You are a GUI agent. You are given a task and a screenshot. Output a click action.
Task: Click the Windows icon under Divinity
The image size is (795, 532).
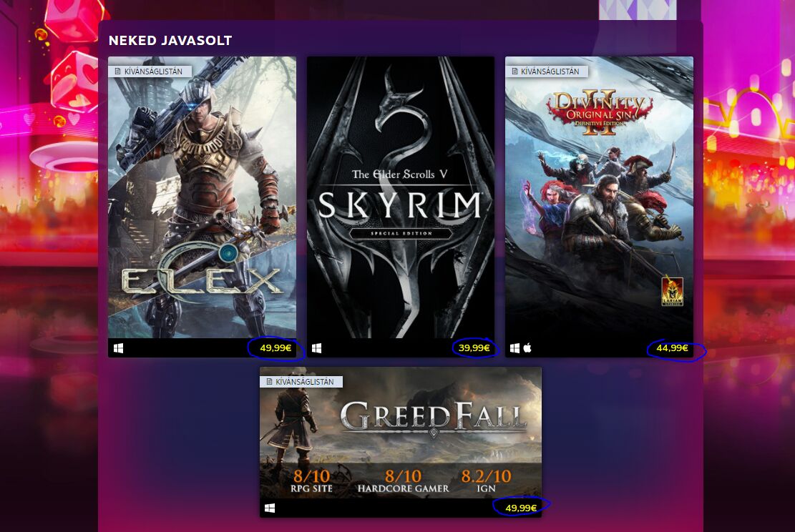coord(514,348)
